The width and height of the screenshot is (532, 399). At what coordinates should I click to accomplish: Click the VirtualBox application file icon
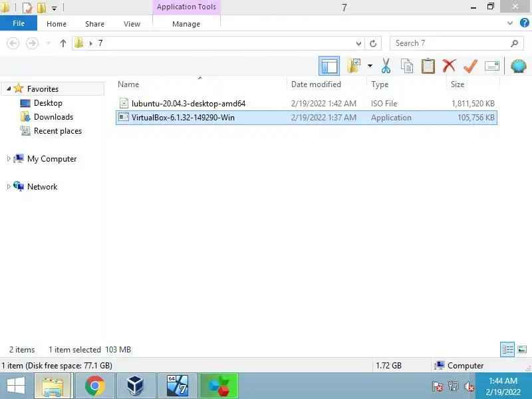(x=124, y=117)
